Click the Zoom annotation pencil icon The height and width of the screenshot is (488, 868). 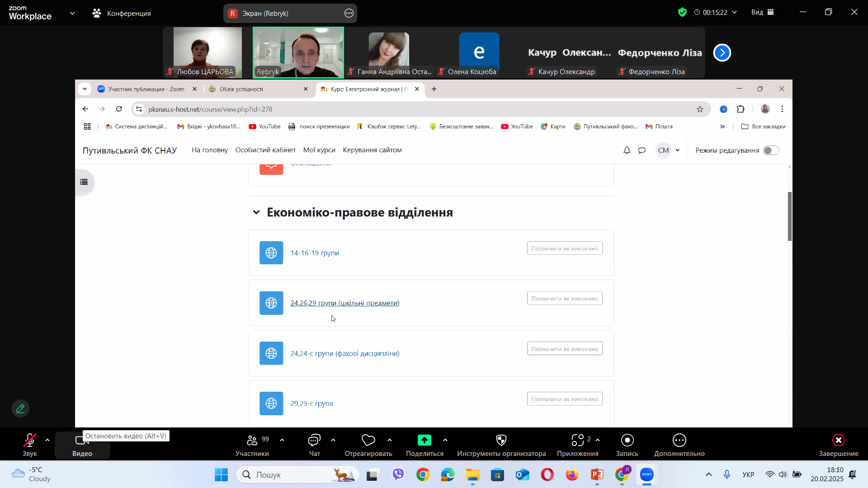(20, 408)
